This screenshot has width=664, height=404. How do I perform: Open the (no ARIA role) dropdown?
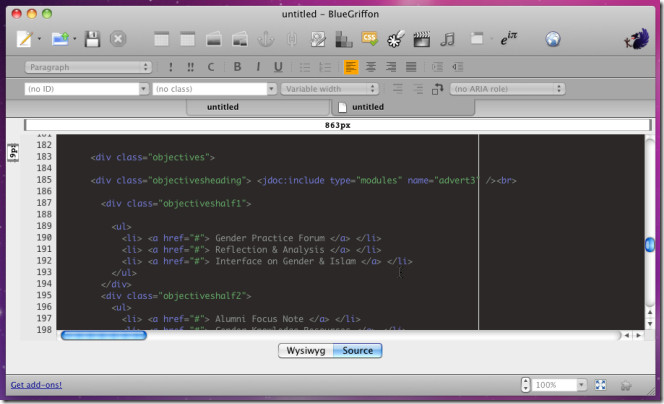click(x=507, y=89)
